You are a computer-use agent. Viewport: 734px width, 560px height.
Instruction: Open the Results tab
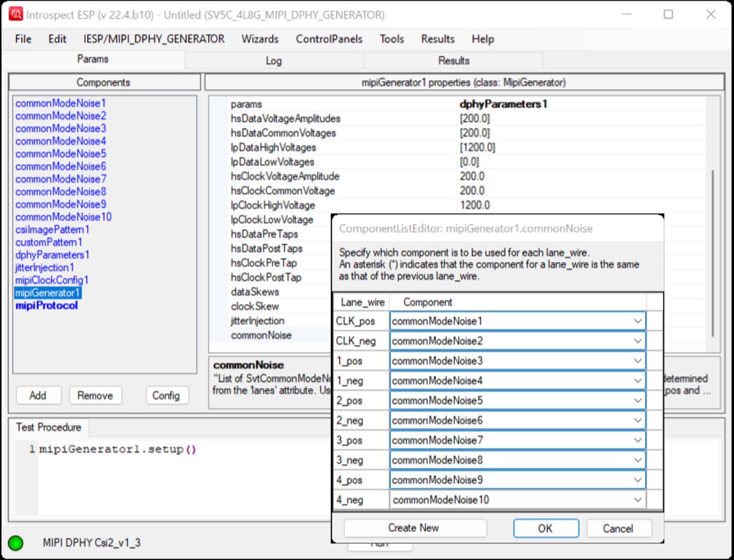(453, 60)
